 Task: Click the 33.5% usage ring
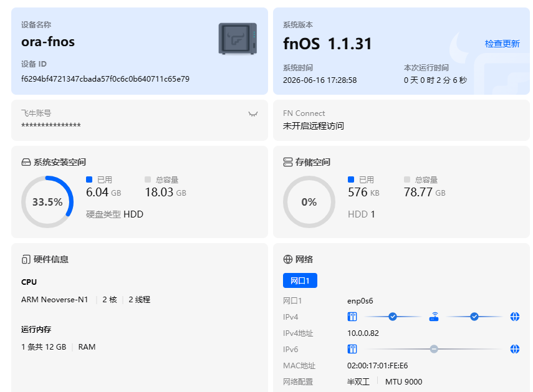pos(47,202)
